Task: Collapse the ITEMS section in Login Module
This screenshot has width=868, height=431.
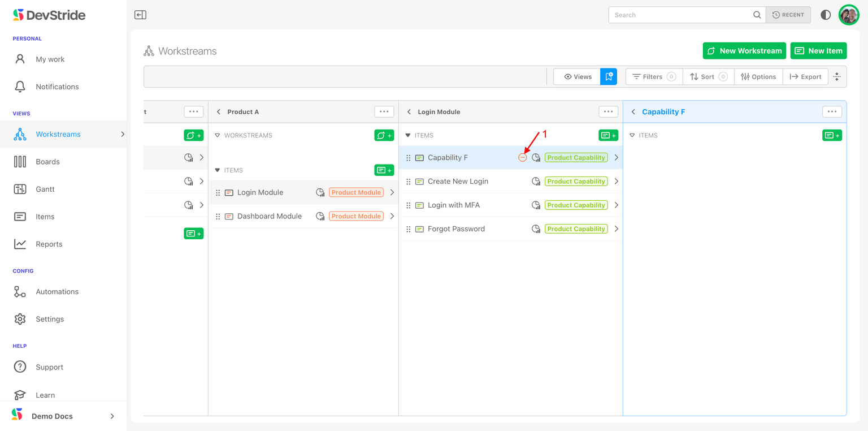Action: pos(408,136)
